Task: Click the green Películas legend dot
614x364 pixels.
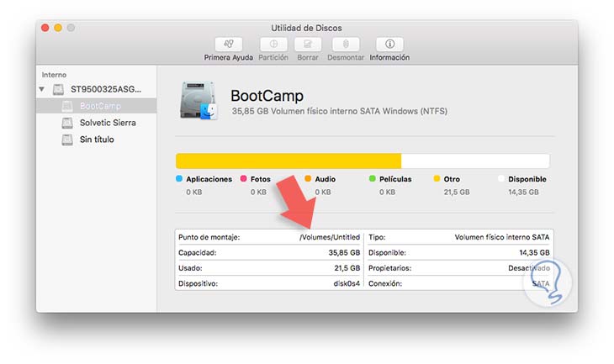Action: 373,178
